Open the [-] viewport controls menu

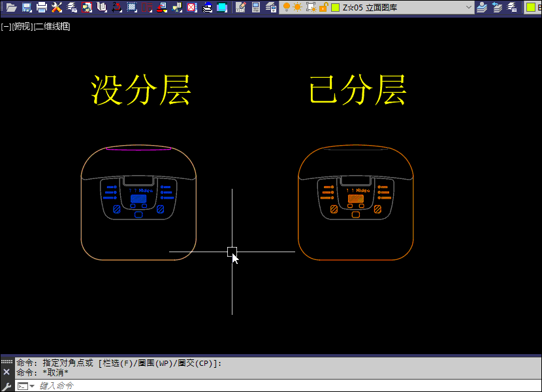click(x=6, y=27)
